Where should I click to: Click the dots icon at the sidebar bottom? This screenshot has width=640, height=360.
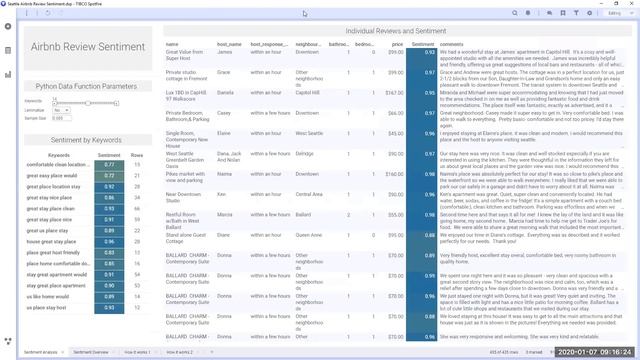point(8,341)
